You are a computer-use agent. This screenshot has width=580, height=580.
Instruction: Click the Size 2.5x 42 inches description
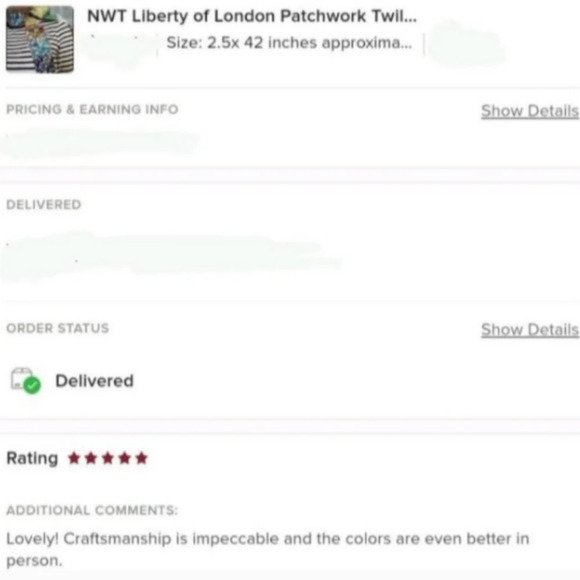[289, 43]
